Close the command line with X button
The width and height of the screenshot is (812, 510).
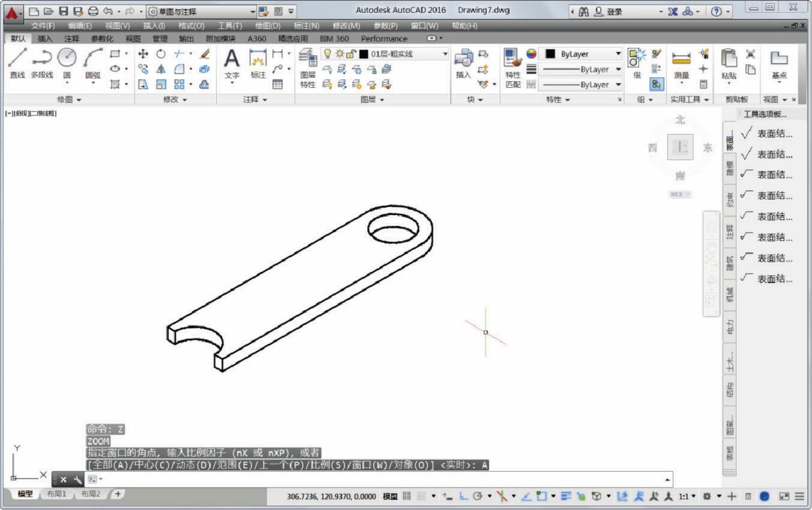pyautogui.click(x=63, y=479)
